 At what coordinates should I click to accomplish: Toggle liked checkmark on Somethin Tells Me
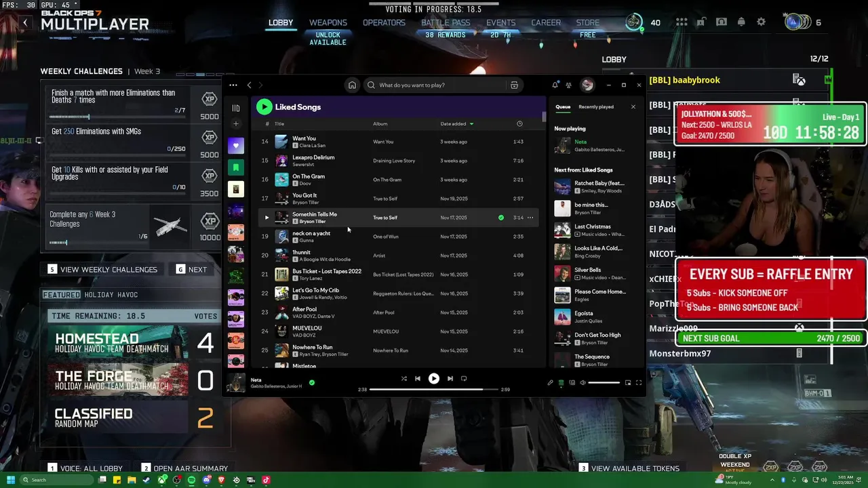501,218
